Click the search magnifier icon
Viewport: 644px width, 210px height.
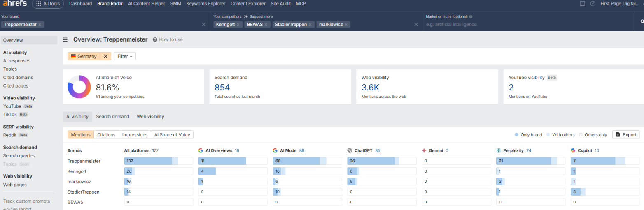point(642,21)
